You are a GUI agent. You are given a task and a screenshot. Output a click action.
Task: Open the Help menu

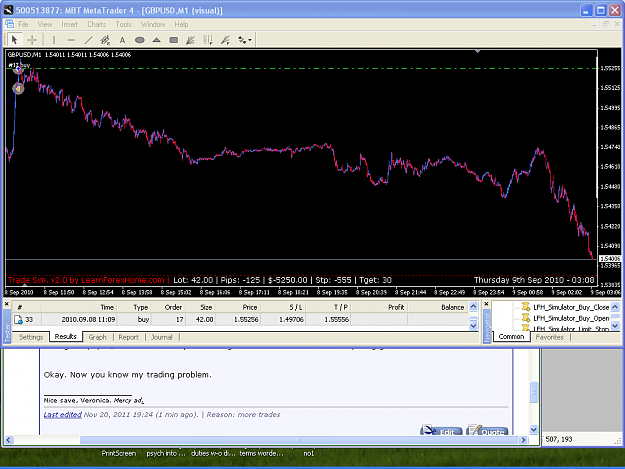[181, 24]
